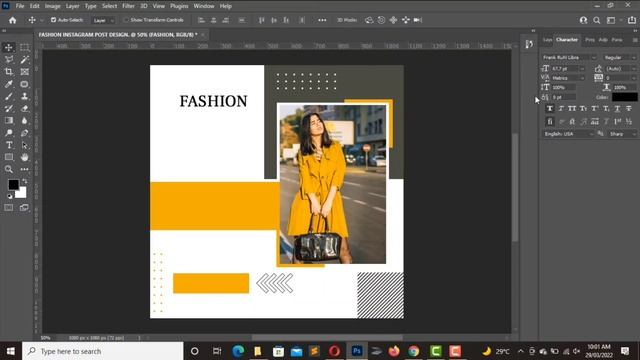Toggle Faux Bold in Character panel

[x=550, y=109]
